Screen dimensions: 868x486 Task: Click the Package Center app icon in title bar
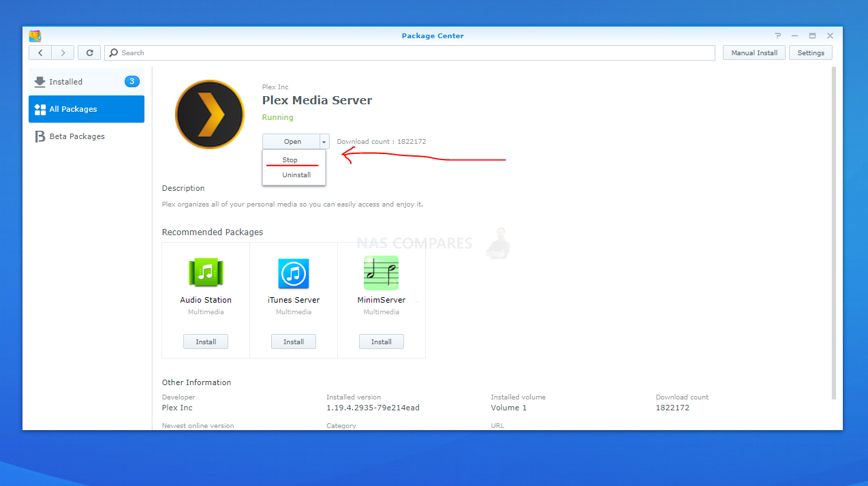[35, 36]
